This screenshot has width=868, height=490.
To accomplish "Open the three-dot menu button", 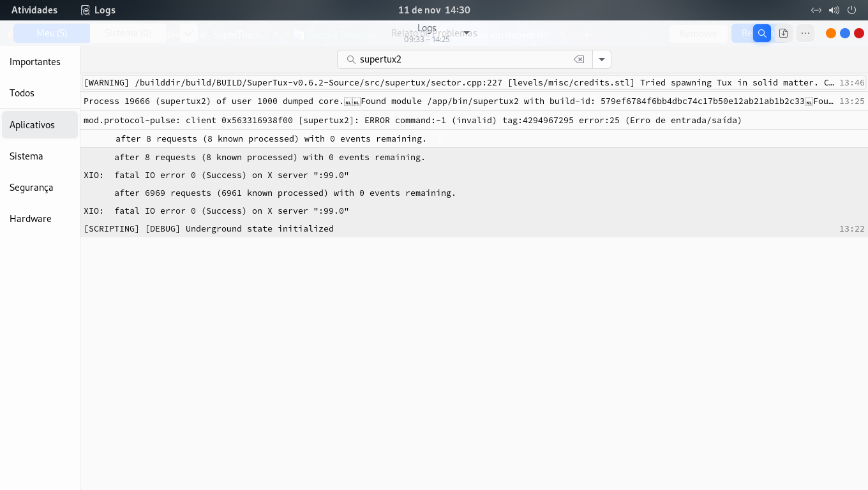I will 805,33.
